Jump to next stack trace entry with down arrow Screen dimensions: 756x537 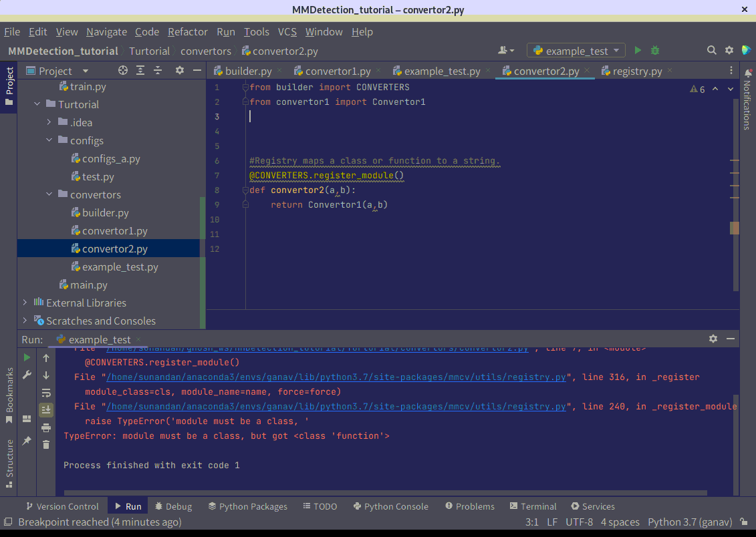(45, 375)
